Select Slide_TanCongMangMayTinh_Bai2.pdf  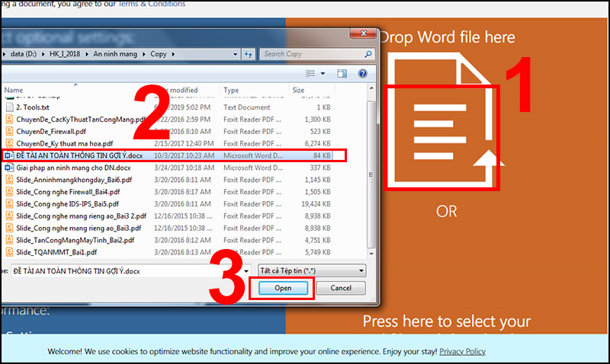coord(75,240)
